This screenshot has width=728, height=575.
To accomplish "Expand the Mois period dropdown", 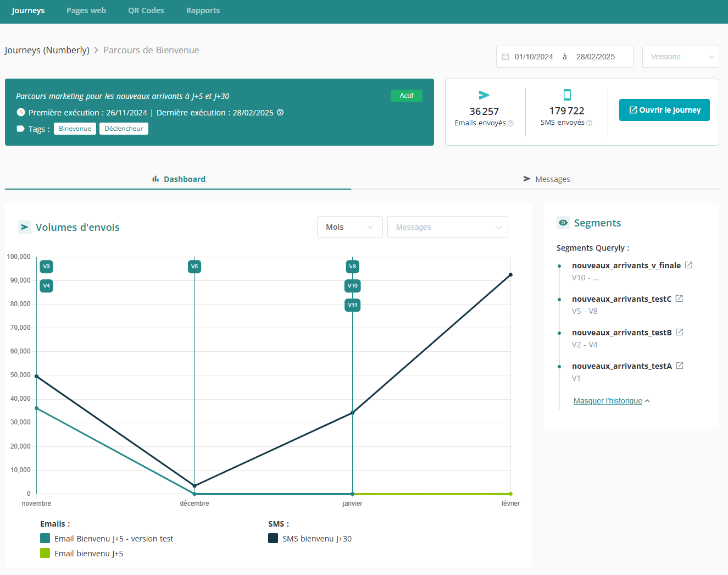I will [x=350, y=227].
